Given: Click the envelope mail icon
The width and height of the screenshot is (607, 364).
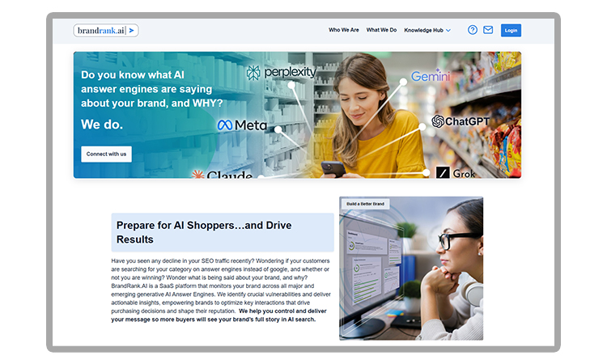Looking at the screenshot, I should [488, 30].
